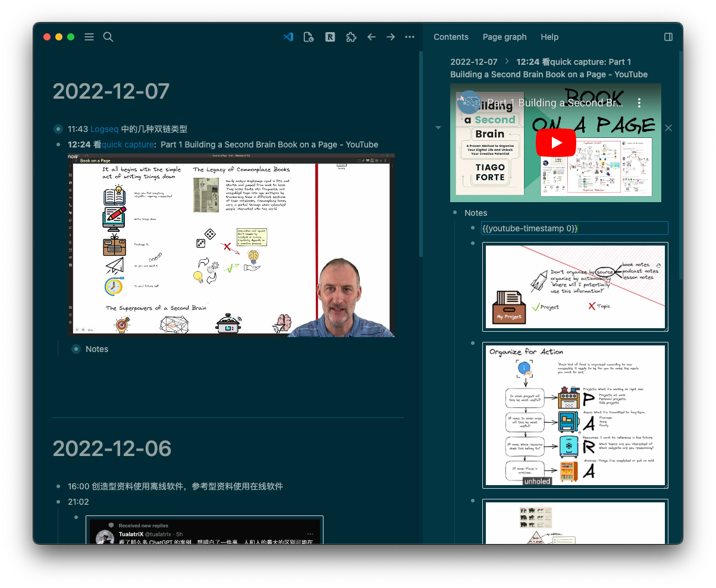Follow the Logseq page link
The height and width of the screenshot is (588, 716).
tap(105, 129)
